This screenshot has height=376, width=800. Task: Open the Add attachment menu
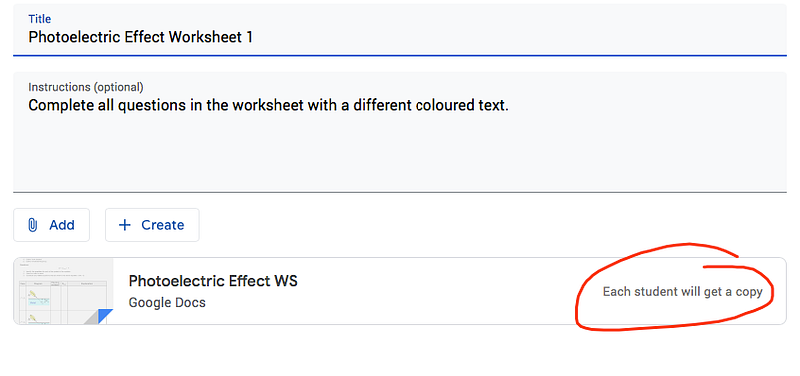click(52, 225)
